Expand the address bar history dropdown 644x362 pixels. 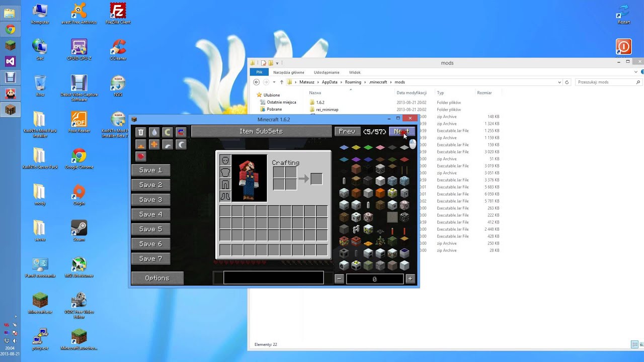click(x=559, y=82)
